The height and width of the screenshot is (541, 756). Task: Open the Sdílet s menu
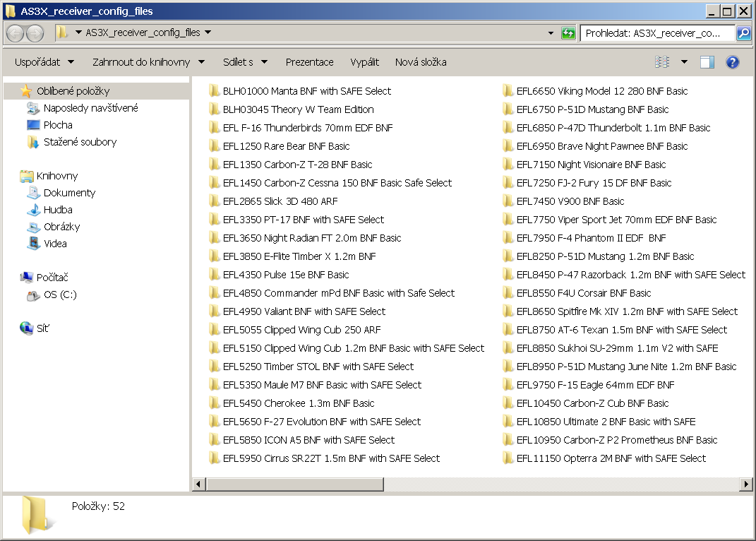pos(245,62)
